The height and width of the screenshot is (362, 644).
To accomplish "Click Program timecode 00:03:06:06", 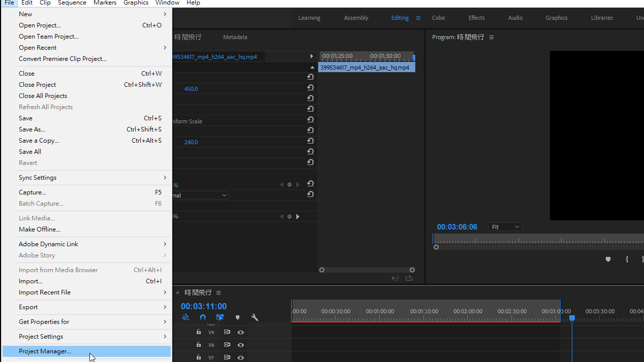I will pos(457,227).
